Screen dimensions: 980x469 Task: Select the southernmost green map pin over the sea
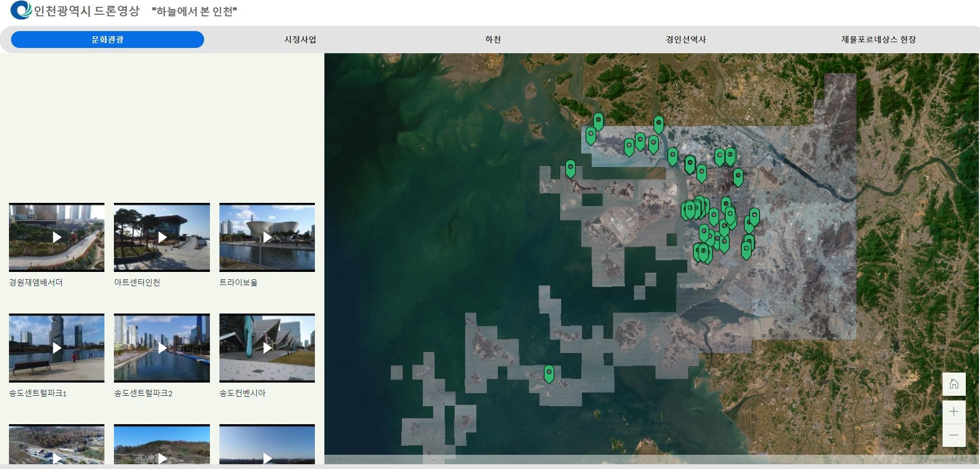pos(549,374)
